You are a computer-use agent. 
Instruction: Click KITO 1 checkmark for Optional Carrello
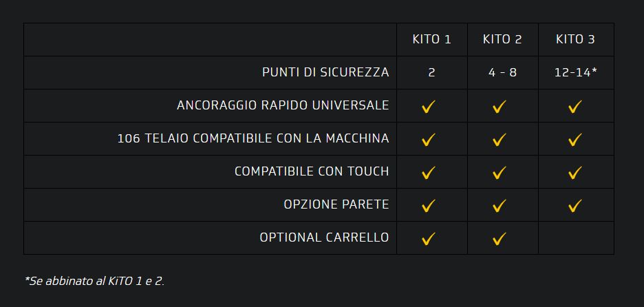click(429, 239)
